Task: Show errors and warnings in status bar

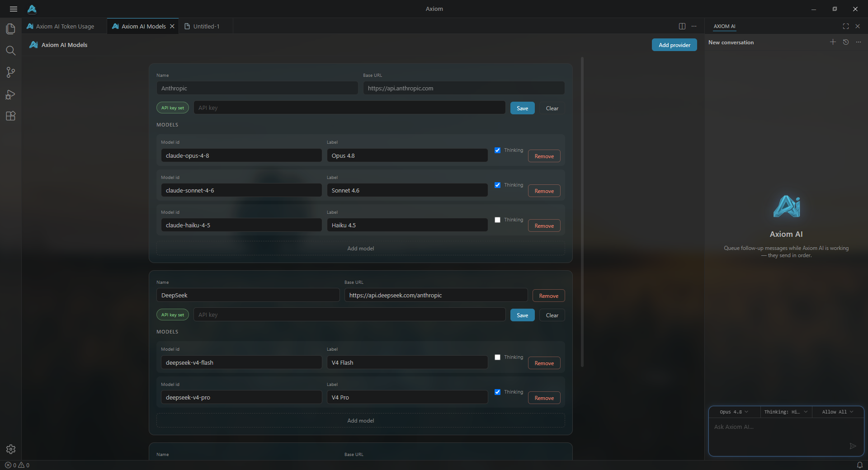Action: pyautogui.click(x=17, y=465)
